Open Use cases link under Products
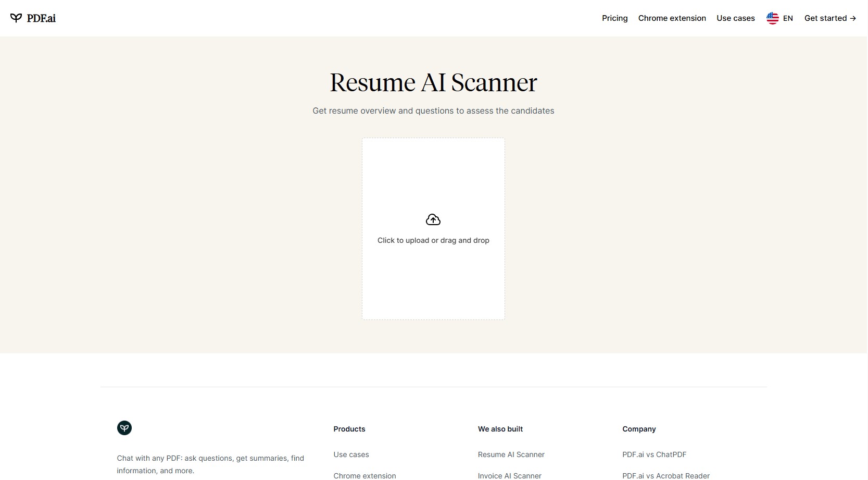The width and height of the screenshot is (868, 480). click(x=351, y=454)
